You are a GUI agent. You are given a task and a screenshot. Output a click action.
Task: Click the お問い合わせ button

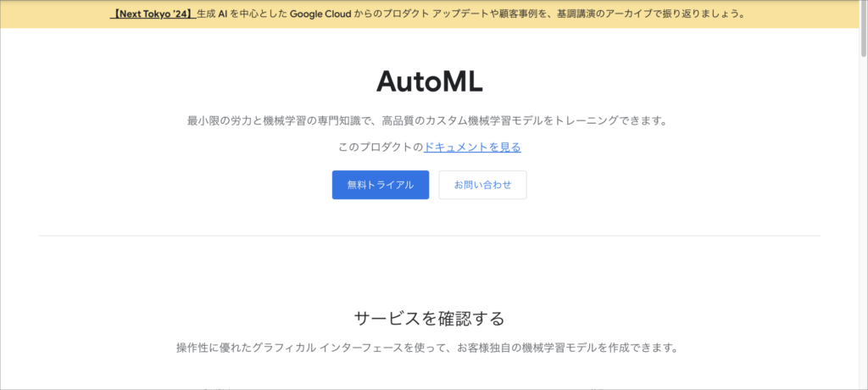coord(482,185)
